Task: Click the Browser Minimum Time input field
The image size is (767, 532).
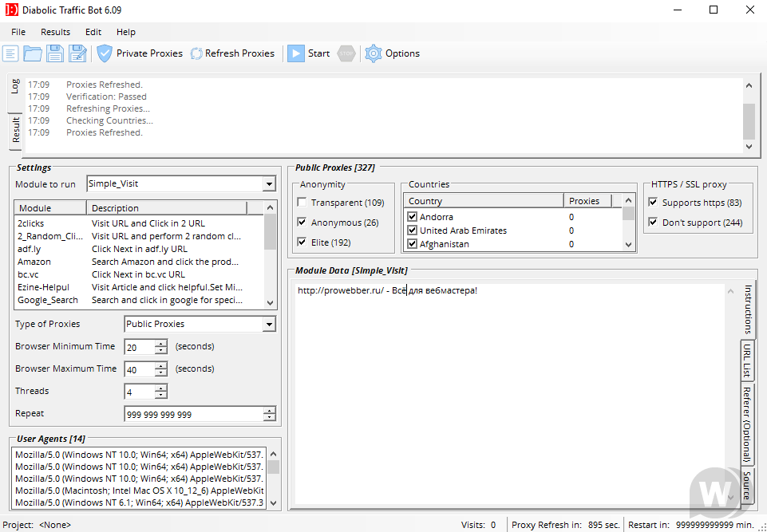Action: (x=140, y=347)
